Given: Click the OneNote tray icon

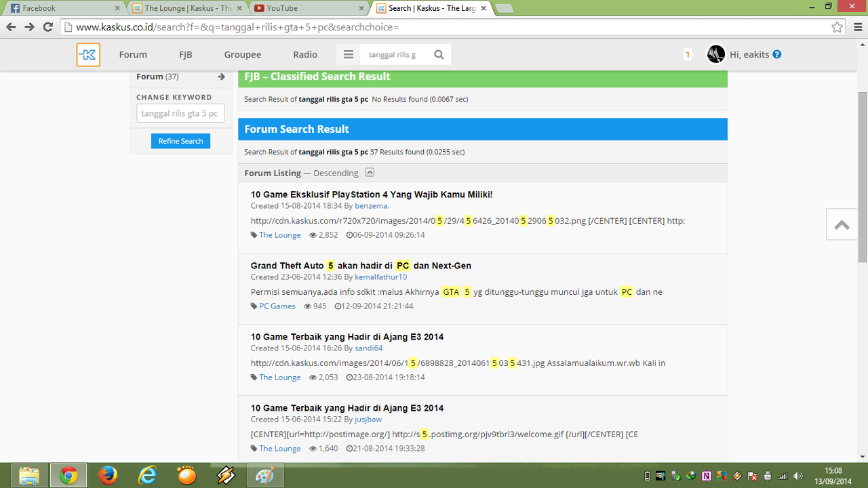Looking at the screenshot, I should pos(707,476).
